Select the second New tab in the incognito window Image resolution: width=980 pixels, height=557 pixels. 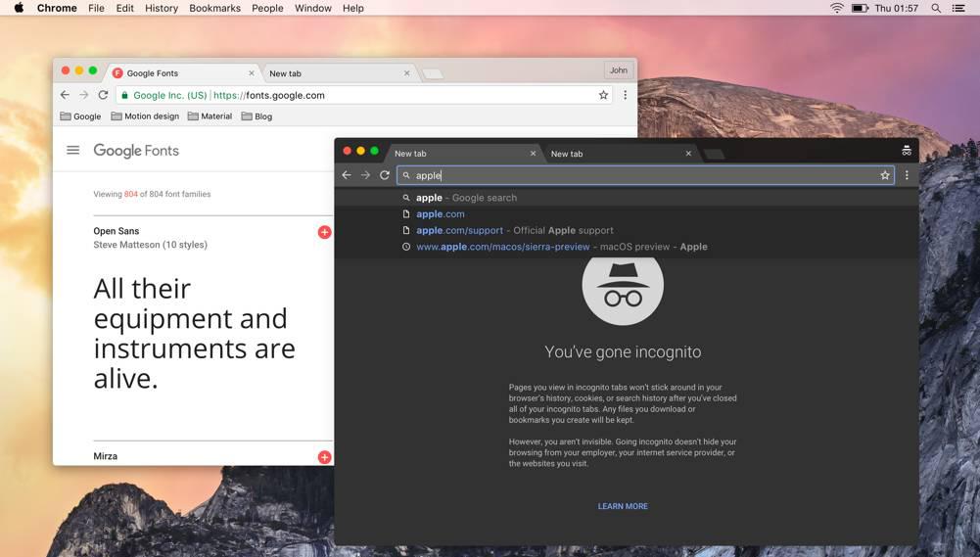[x=621, y=153]
